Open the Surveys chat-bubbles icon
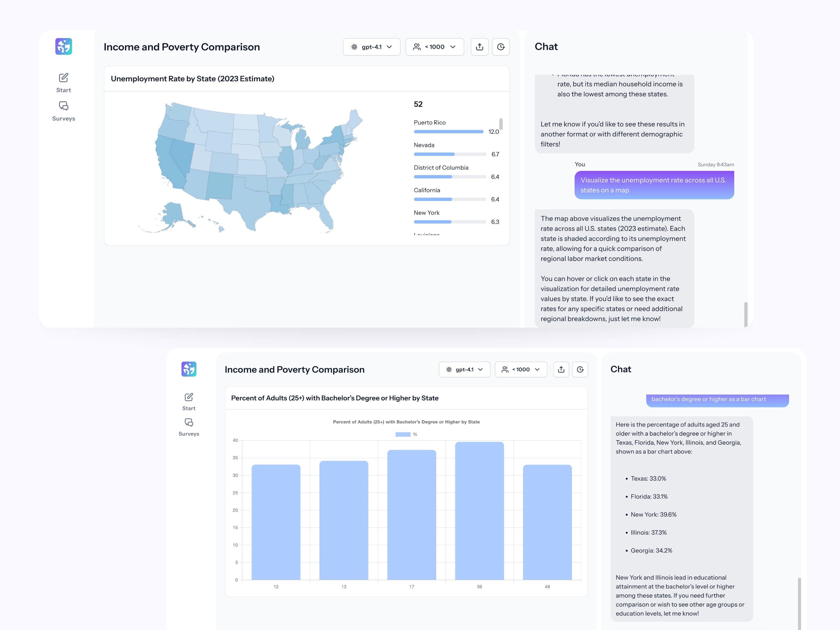The image size is (840, 630). pos(64,106)
